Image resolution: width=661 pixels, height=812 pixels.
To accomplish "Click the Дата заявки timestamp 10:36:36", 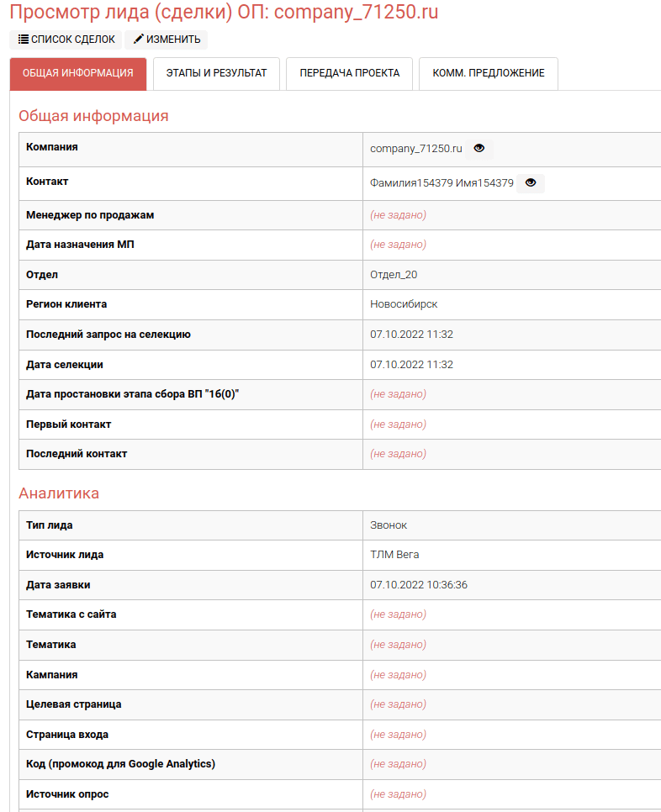I will pyautogui.click(x=419, y=585).
